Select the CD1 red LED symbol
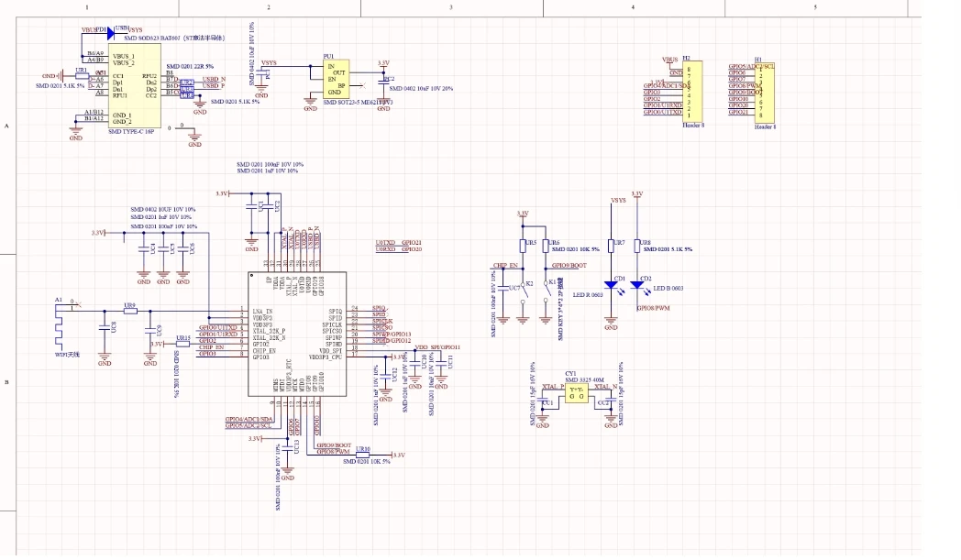The width and height of the screenshot is (961, 560). 612,284
